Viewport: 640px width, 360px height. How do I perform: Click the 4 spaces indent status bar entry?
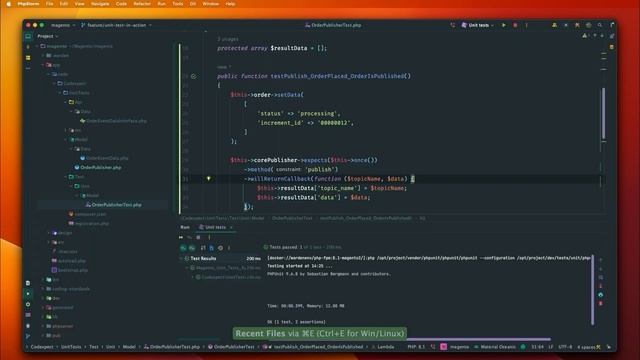click(x=586, y=347)
